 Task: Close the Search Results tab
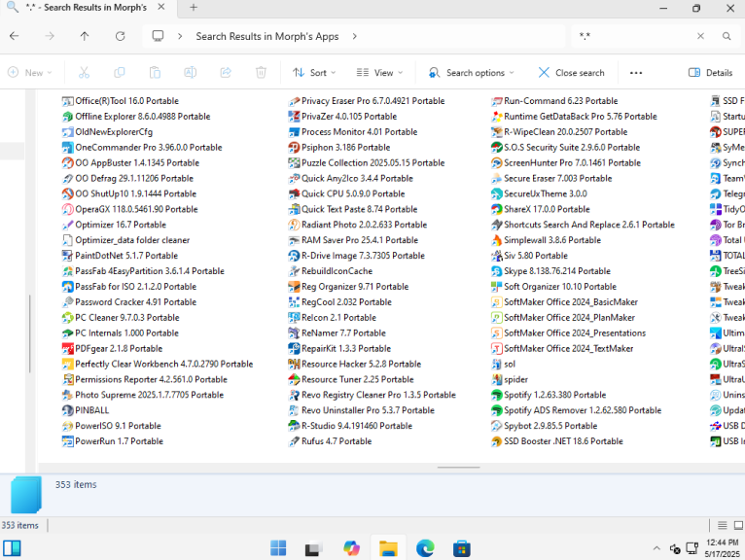tap(161, 7)
